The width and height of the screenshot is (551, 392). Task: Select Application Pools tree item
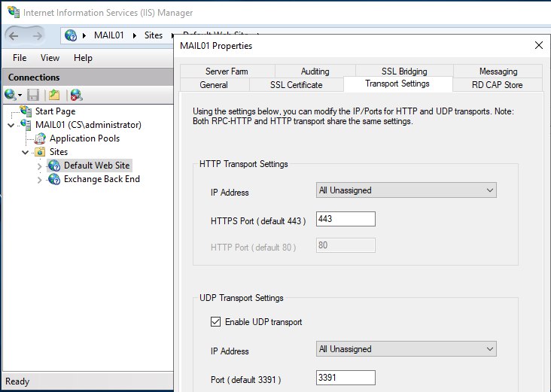(85, 138)
